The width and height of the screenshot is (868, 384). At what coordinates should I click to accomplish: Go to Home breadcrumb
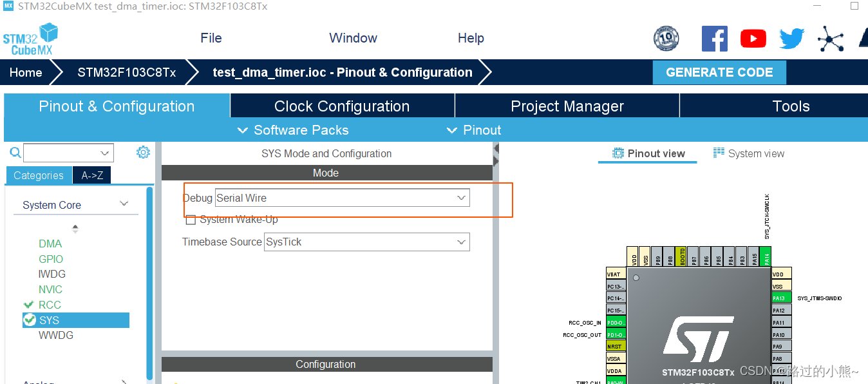pyautogui.click(x=26, y=72)
